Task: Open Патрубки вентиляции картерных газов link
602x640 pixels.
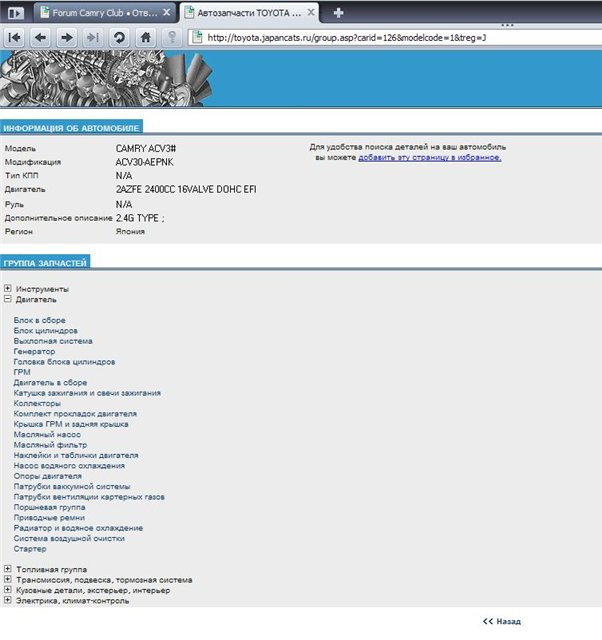Action: tap(89, 497)
